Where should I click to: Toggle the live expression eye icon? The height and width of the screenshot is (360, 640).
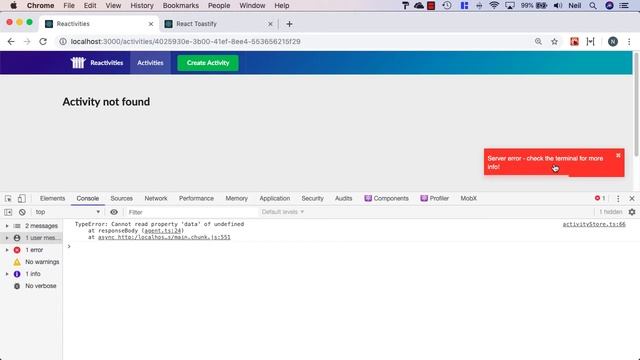[114, 212]
